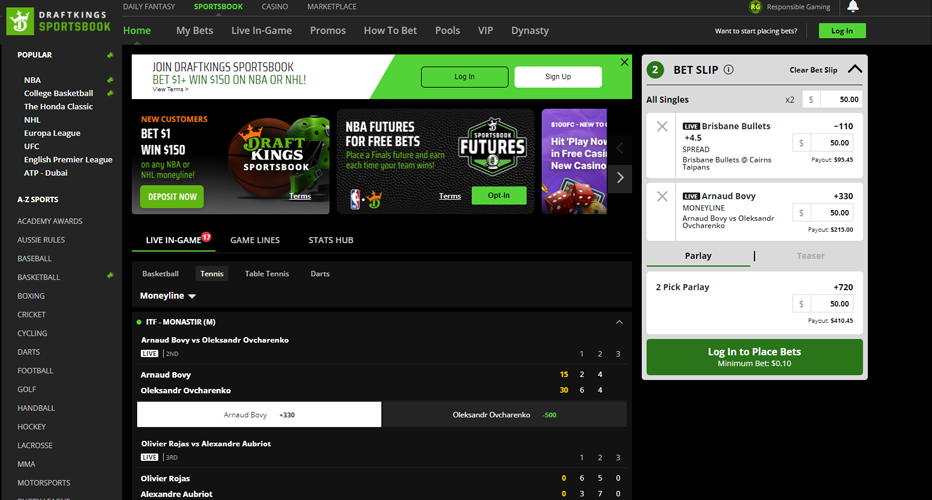Remove Brisbane Bullets bet from slip

[x=662, y=127]
